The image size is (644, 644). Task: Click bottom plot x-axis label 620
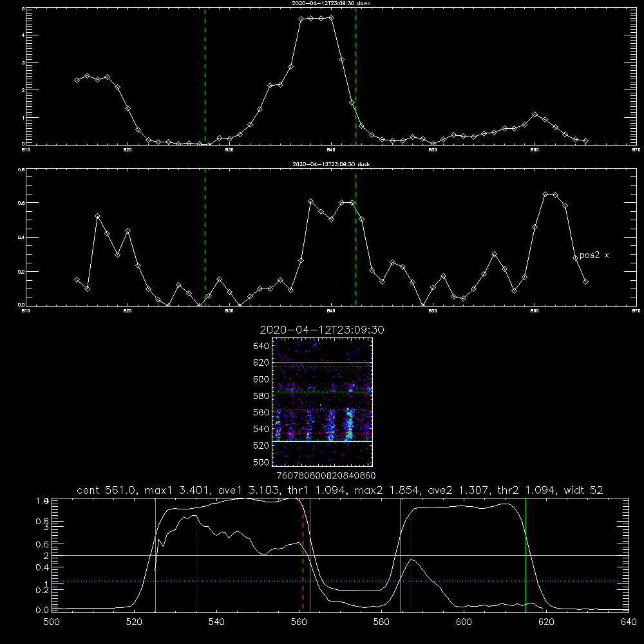tap(546, 622)
